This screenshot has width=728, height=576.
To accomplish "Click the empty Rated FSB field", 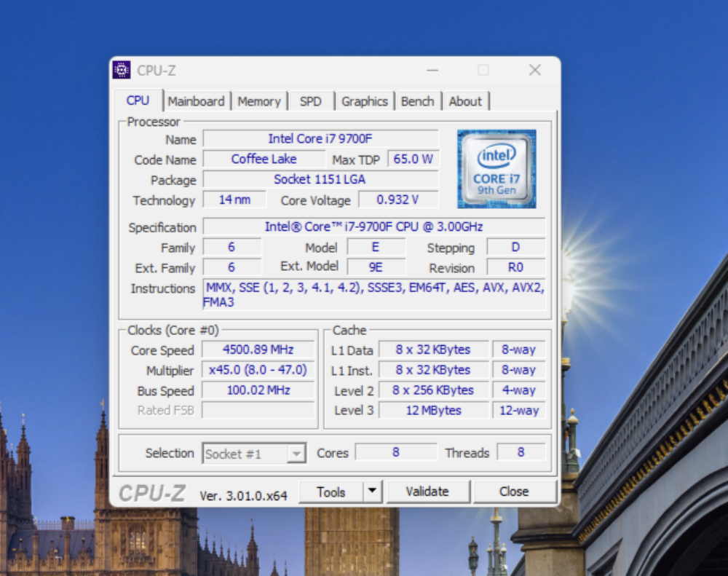I will pyautogui.click(x=258, y=411).
